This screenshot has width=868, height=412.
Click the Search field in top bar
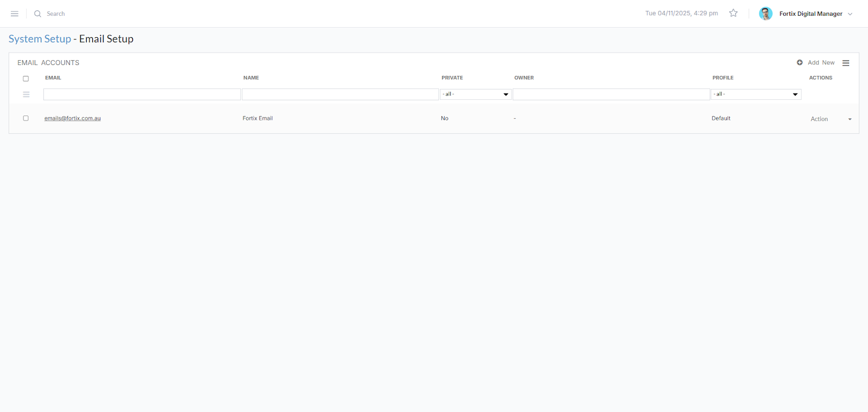[55, 14]
